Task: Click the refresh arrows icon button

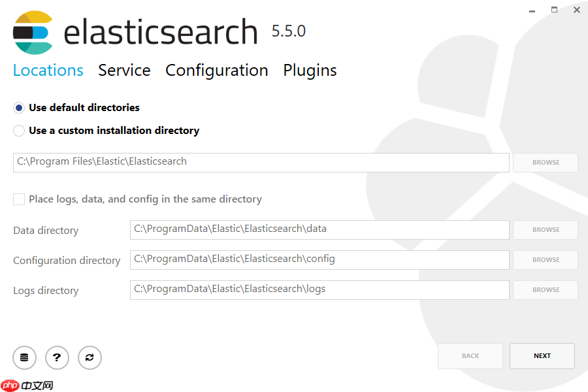Action: point(90,357)
